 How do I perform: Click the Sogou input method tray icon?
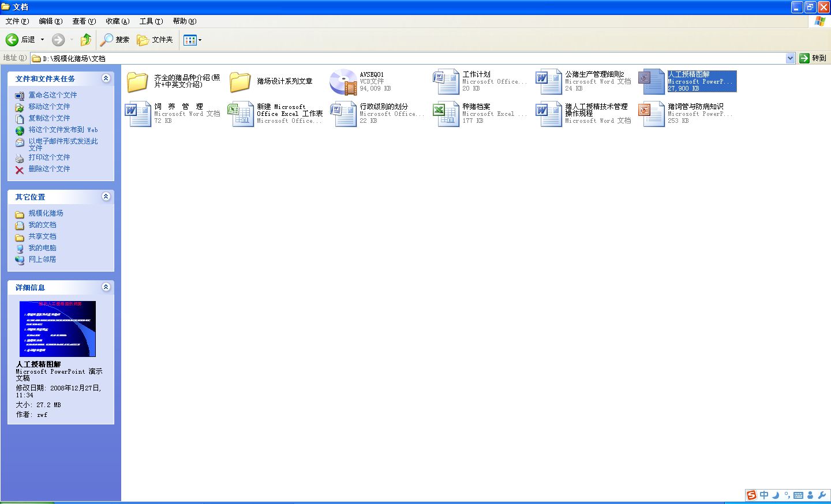coord(751,495)
